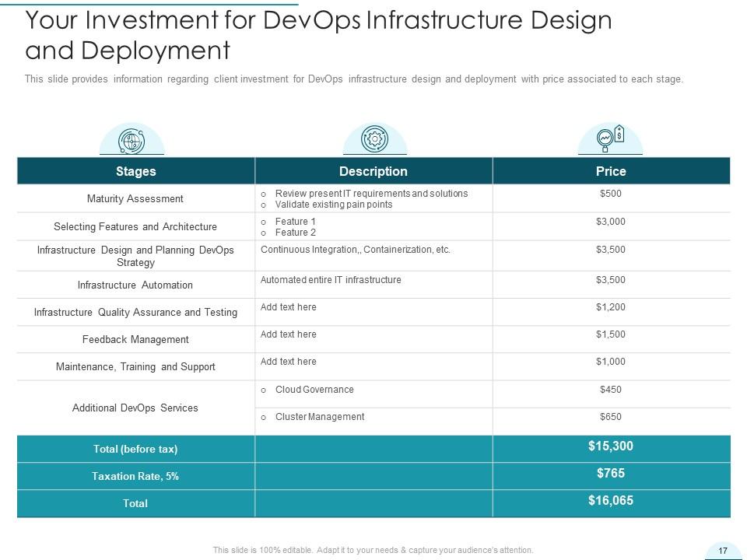
Task: Expand the Additional DevOps Services row
Action: tap(135, 407)
